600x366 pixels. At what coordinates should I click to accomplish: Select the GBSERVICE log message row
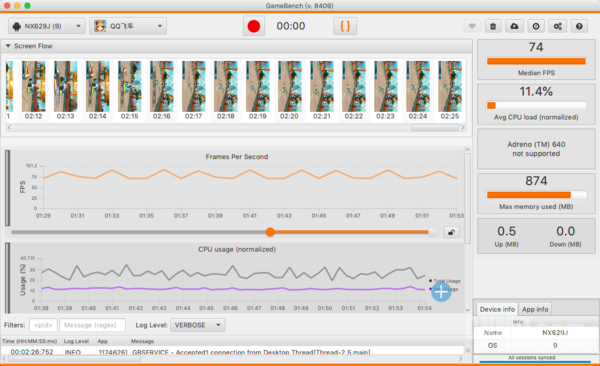(x=232, y=352)
